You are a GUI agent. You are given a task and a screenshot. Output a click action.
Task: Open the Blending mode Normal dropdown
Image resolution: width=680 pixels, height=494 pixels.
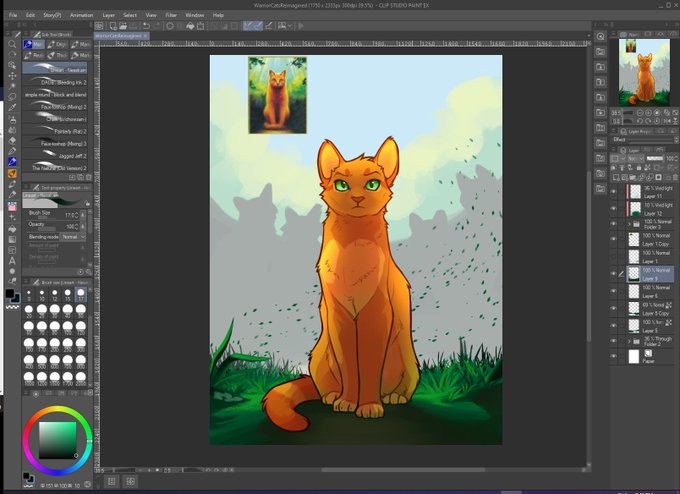(x=72, y=237)
